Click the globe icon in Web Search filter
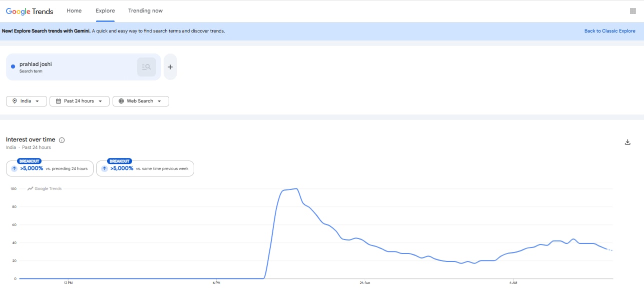This screenshot has height=298, width=644. pos(121,101)
